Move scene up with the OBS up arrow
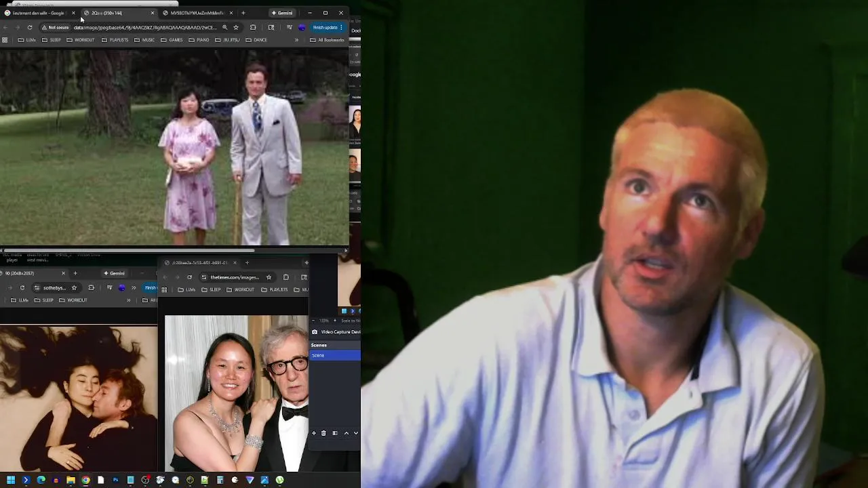Screen dimensions: 868x488 pos(347,433)
